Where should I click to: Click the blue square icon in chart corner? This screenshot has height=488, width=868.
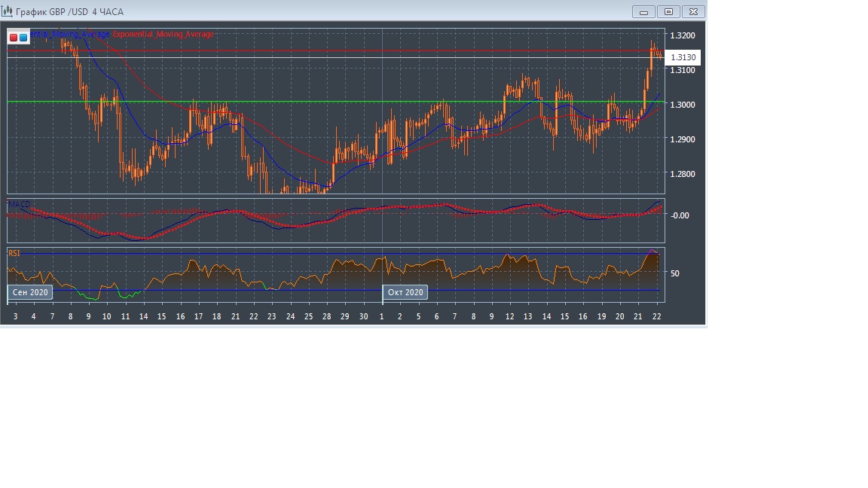pos(23,37)
